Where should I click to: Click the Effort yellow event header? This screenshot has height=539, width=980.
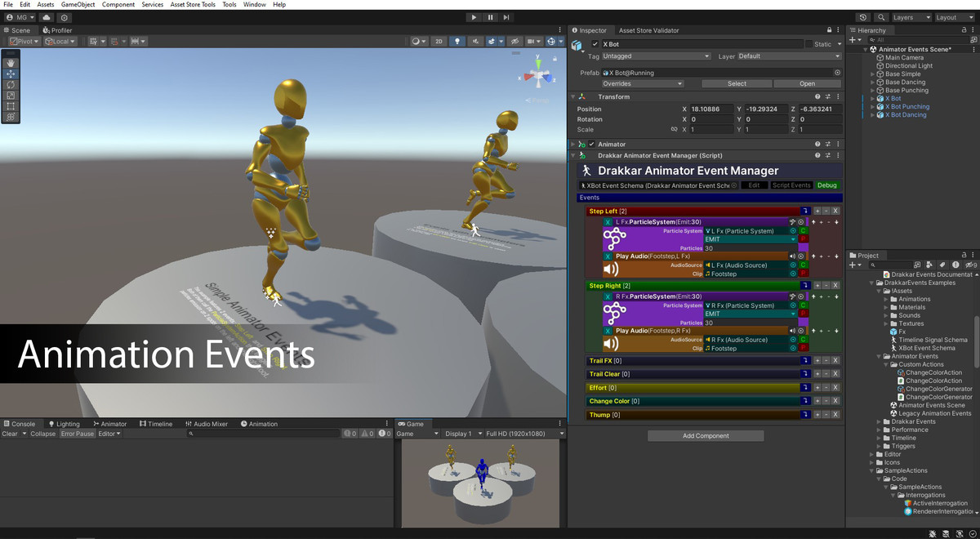point(693,388)
